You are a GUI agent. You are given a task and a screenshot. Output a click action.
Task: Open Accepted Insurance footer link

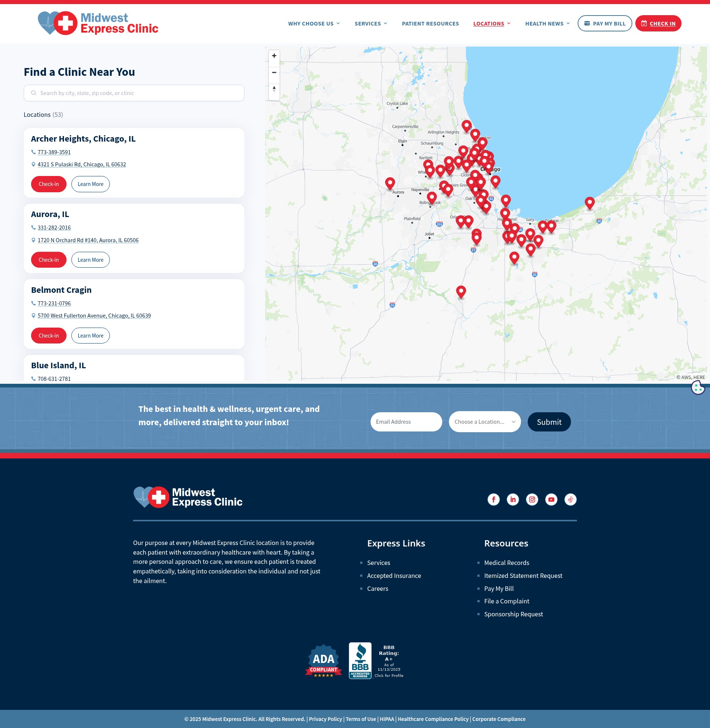pyautogui.click(x=394, y=576)
